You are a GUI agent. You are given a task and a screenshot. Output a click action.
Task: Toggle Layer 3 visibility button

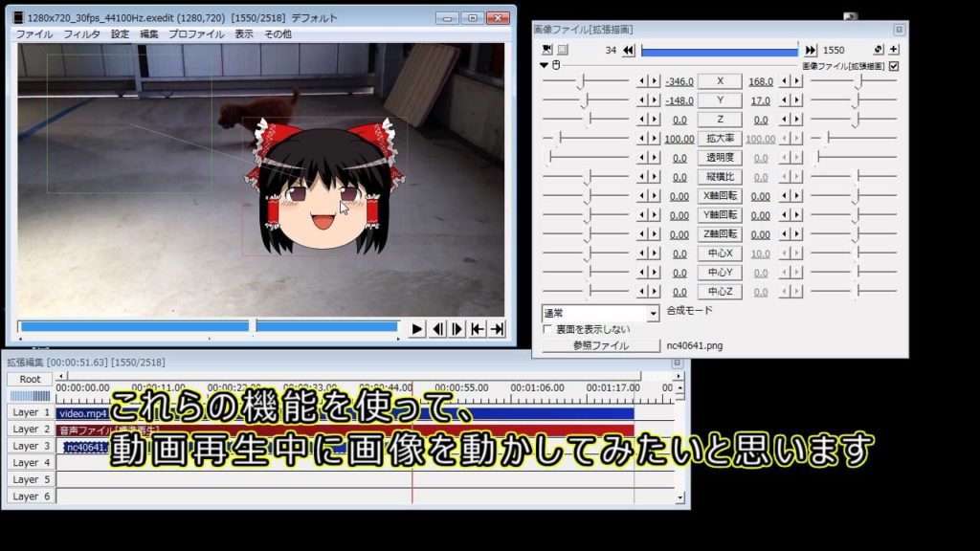coord(31,446)
